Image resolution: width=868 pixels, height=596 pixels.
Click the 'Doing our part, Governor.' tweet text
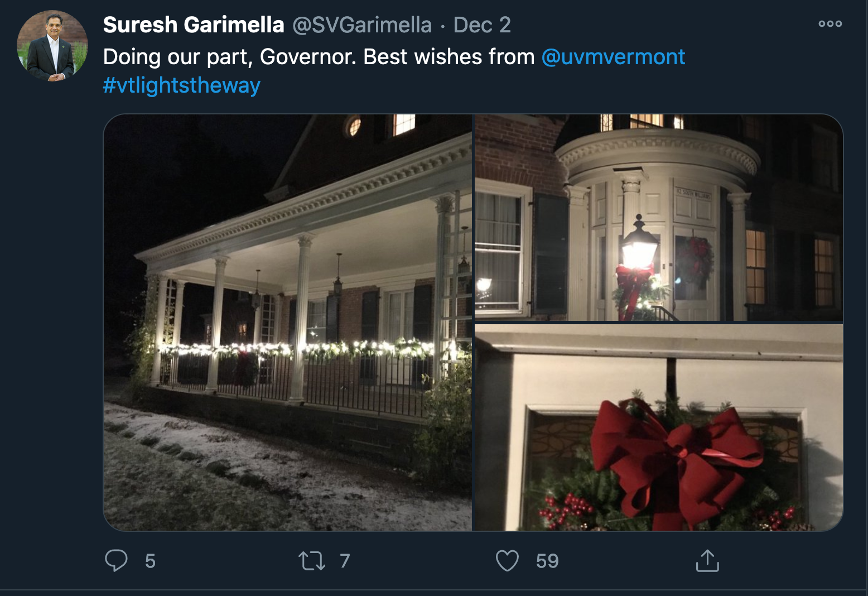tap(230, 57)
